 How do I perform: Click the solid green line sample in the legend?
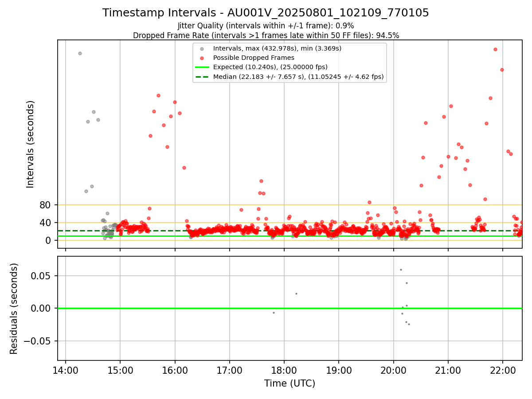202,67
